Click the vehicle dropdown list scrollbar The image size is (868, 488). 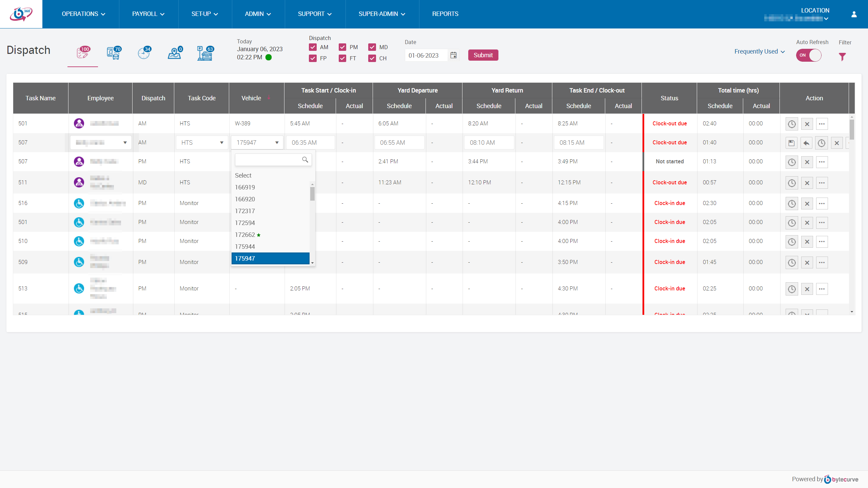pos(312,194)
